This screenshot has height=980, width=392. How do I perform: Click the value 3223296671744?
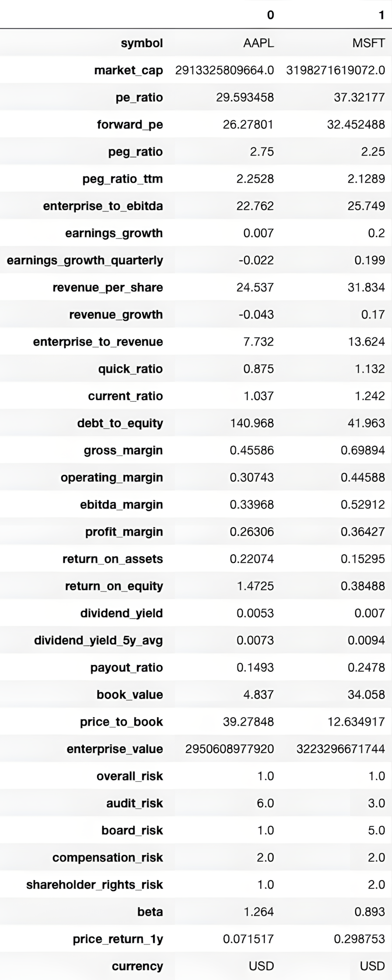click(340, 749)
